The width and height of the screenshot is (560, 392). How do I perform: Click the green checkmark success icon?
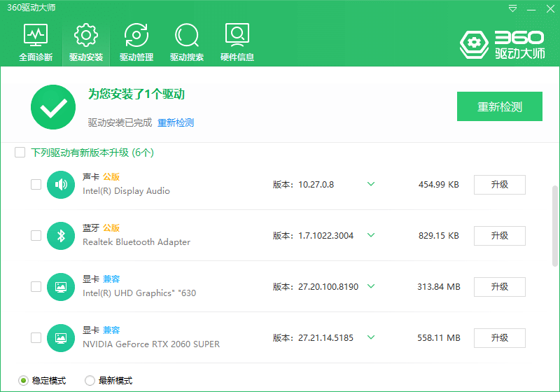coord(53,107)
